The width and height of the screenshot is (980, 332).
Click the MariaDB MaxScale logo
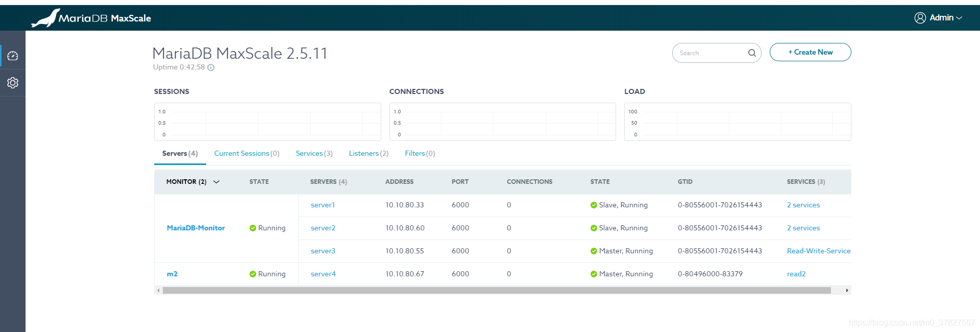(91, 18)
